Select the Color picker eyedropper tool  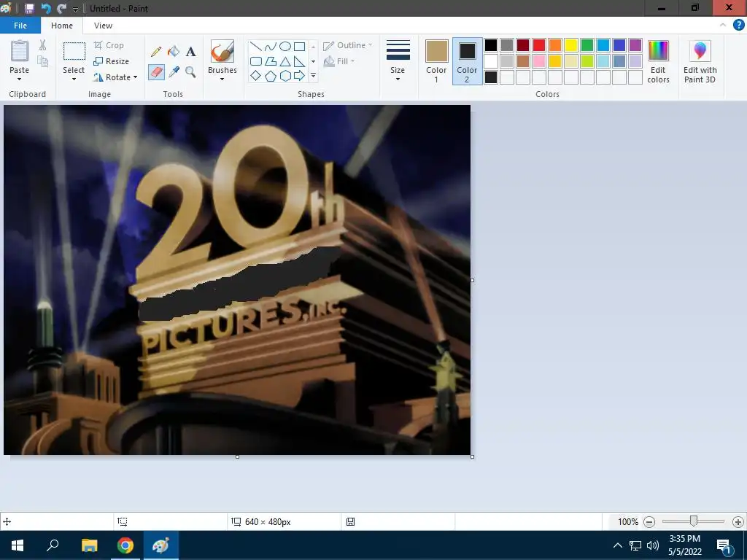click(174, 72)
